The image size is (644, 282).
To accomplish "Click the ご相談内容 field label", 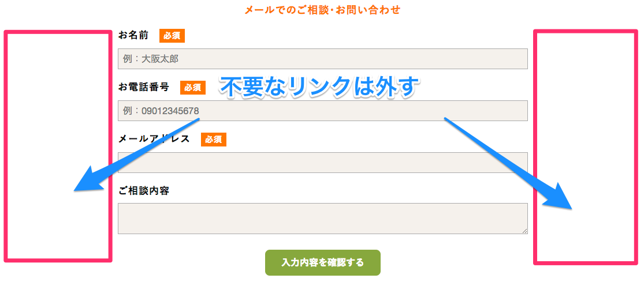I will (144, 191).
